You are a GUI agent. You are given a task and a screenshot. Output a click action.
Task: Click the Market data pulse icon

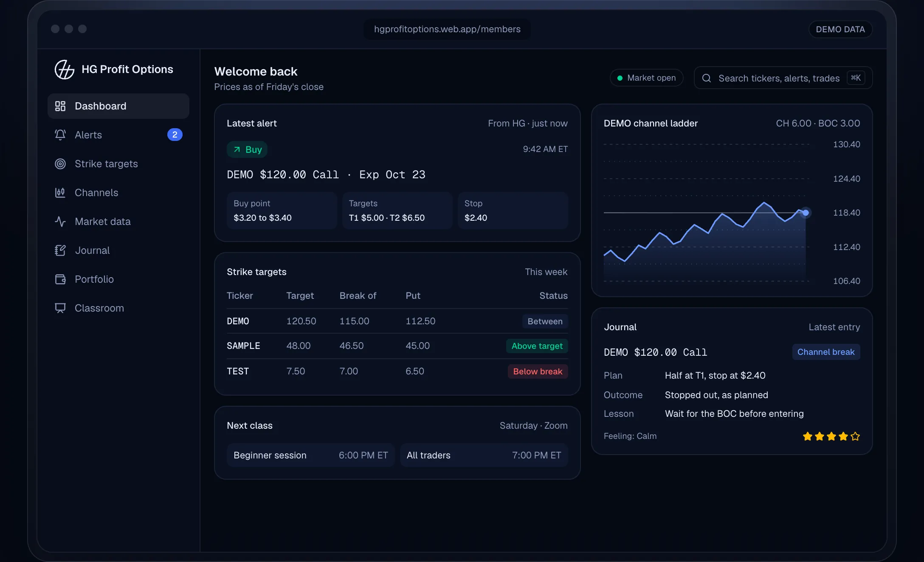(x=60, y=222)
